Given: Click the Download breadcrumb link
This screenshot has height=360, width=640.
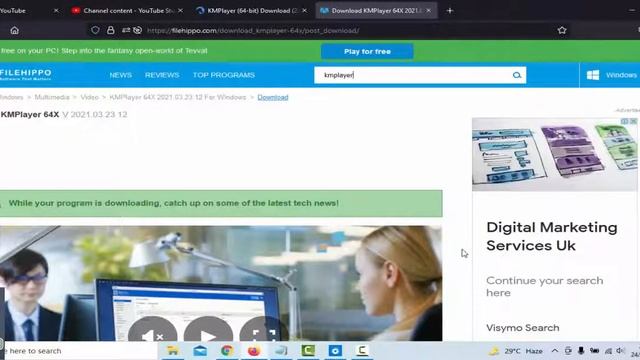Looking at the screenshot, I should tap(273, 97).
